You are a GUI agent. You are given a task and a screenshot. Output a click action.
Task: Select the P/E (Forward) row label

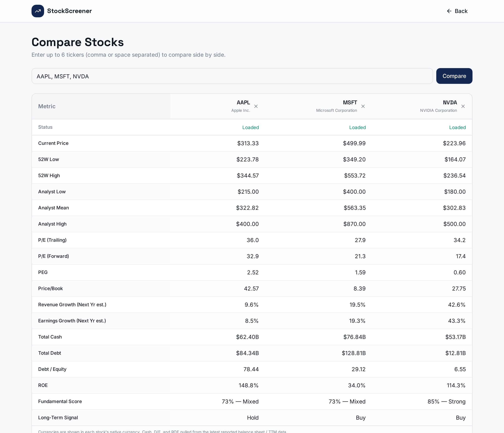pyautogui.click(x=54, y=256)
